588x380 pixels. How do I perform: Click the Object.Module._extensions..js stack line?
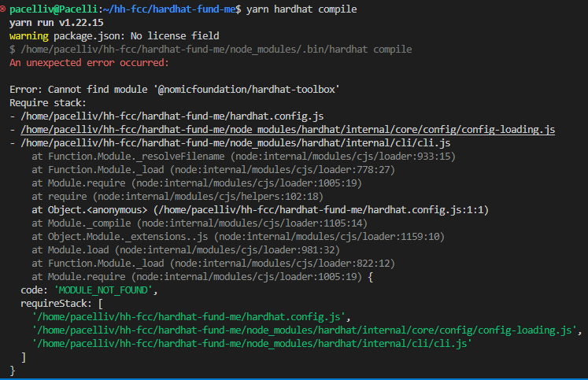239,237
